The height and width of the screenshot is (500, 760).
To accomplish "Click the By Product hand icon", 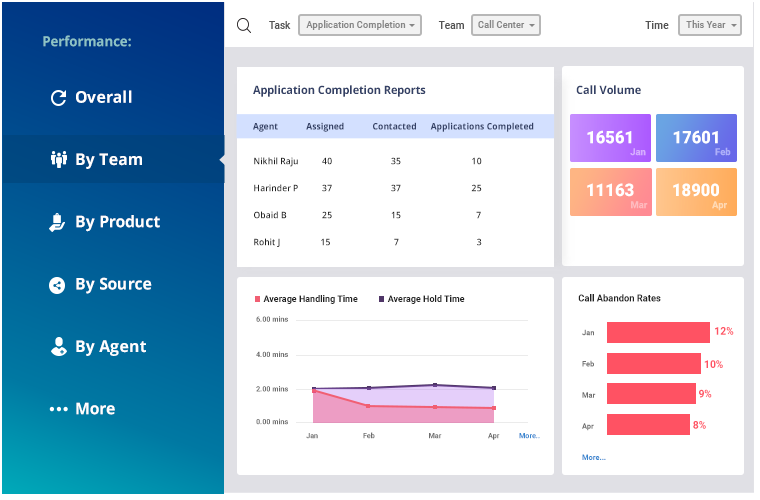I will 57,222.
